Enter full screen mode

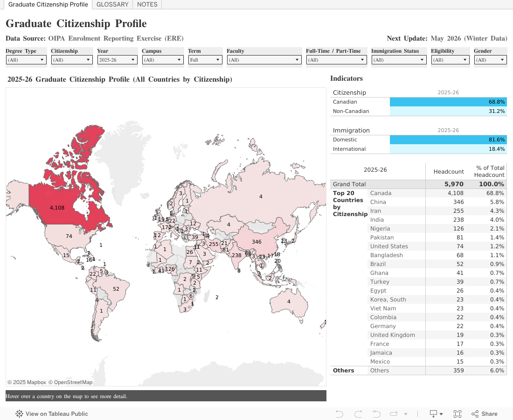458,414
